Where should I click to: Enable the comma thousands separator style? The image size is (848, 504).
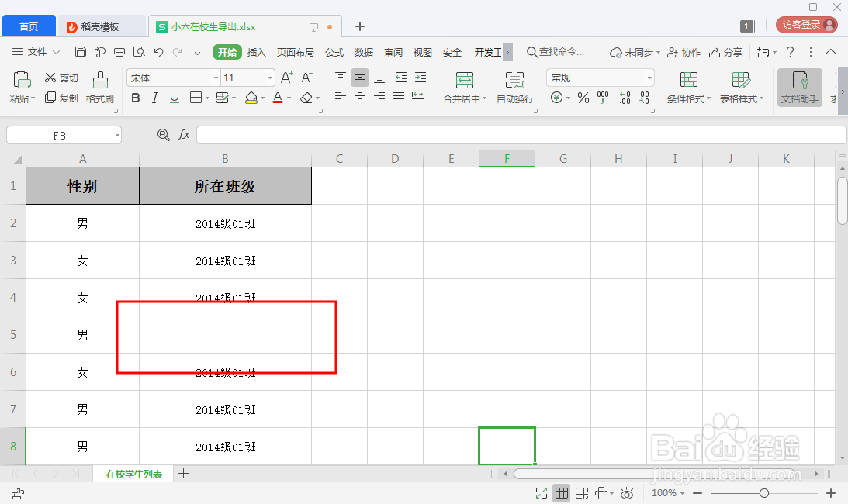coord(604,98)
